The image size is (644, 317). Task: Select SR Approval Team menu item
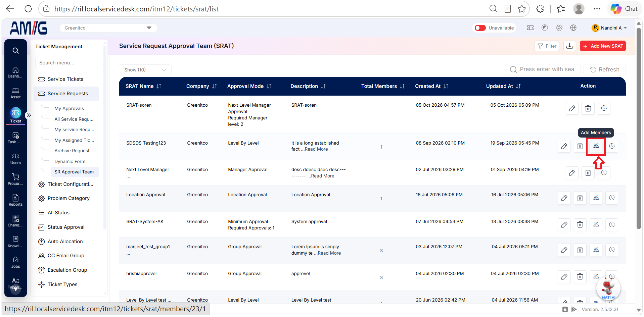tap(74, 172)
